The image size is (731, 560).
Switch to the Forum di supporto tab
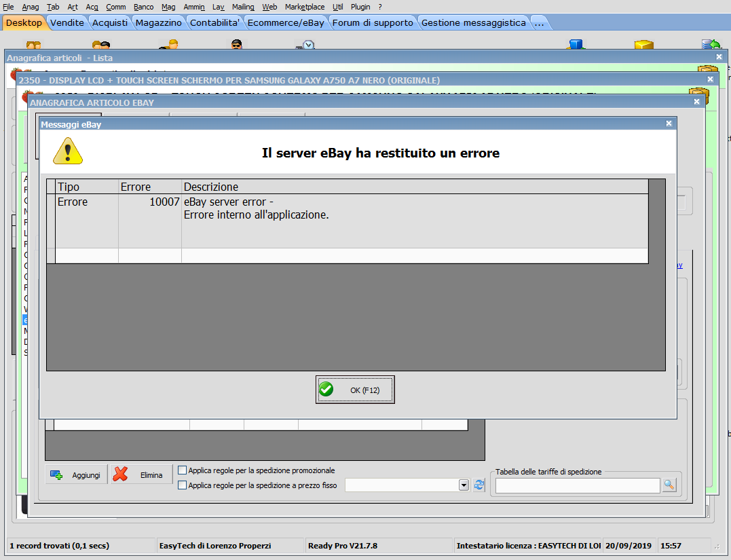coord(373,22)
